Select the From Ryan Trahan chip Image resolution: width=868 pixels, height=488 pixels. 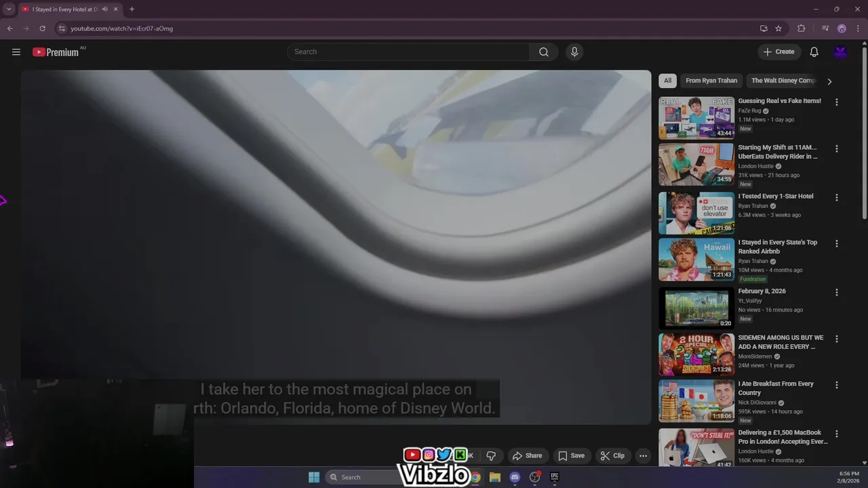[x=711, y=81]
